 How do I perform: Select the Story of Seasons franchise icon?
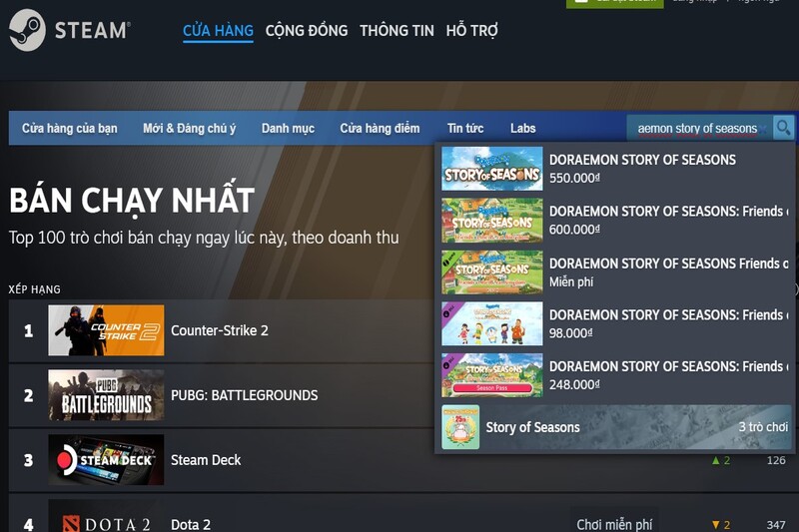tap(460, 427)
